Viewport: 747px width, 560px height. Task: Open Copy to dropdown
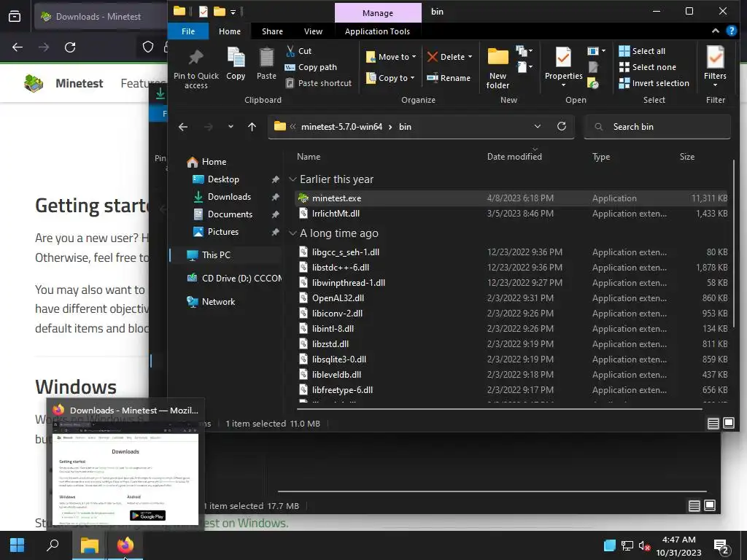coord(390,77)
